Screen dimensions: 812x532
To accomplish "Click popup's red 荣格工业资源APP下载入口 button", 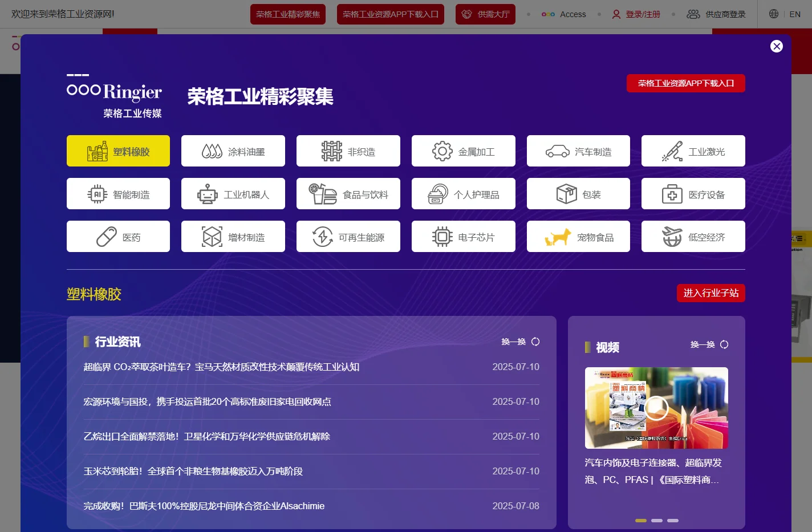I will [x=686, y=83].
